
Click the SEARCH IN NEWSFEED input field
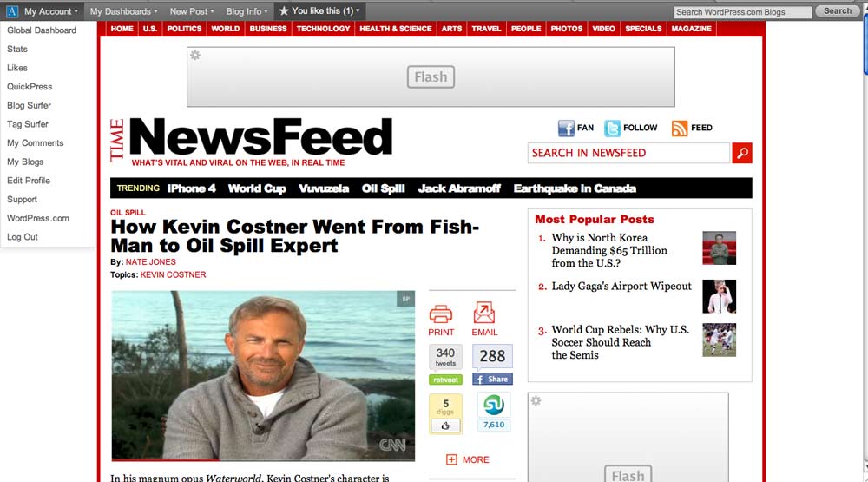628,153
